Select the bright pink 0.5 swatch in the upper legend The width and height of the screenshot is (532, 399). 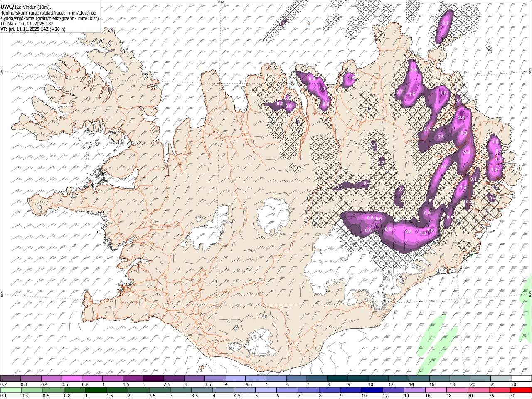coord(72,379)
